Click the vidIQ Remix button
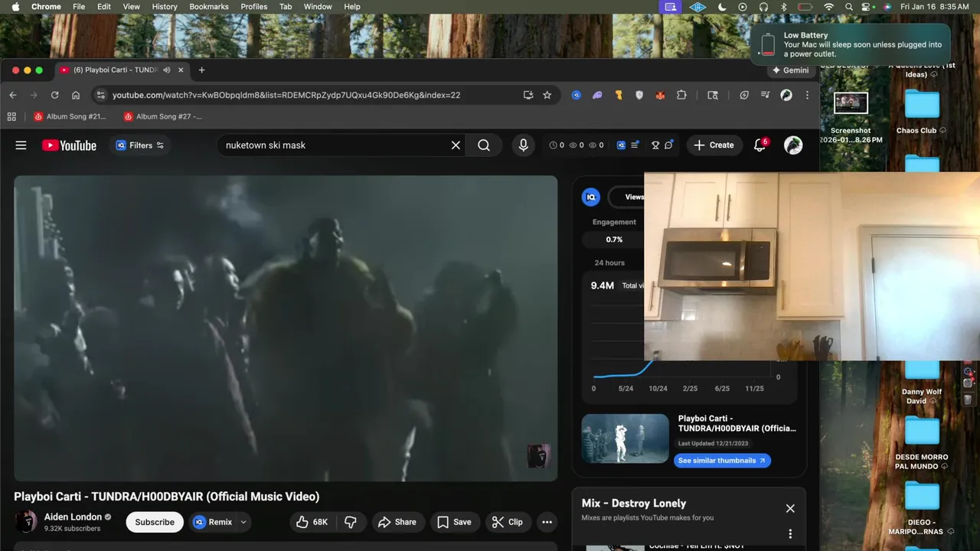Viewport: 980px width, 551px height. click(213, 522)
